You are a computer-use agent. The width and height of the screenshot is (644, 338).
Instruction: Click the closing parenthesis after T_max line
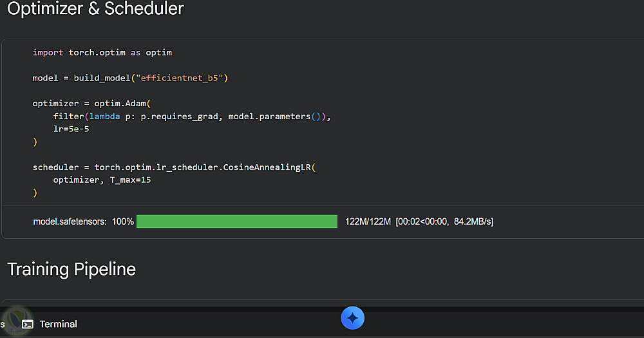pyautogui.click(x=35, y=192)
